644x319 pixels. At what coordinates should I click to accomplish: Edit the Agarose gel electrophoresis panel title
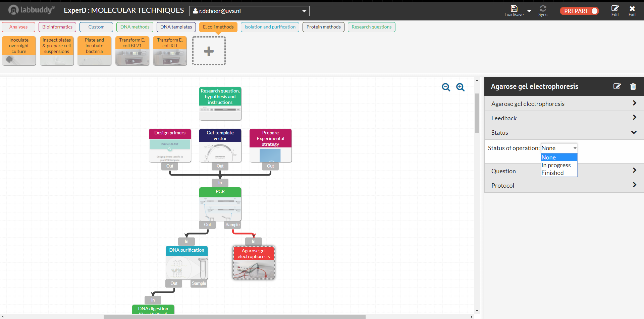click(x=617, y=86)
